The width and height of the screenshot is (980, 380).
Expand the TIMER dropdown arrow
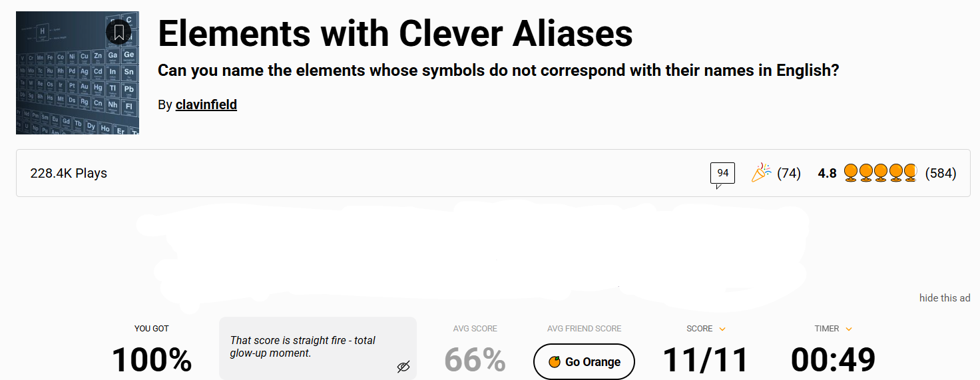tap(849, 329)
